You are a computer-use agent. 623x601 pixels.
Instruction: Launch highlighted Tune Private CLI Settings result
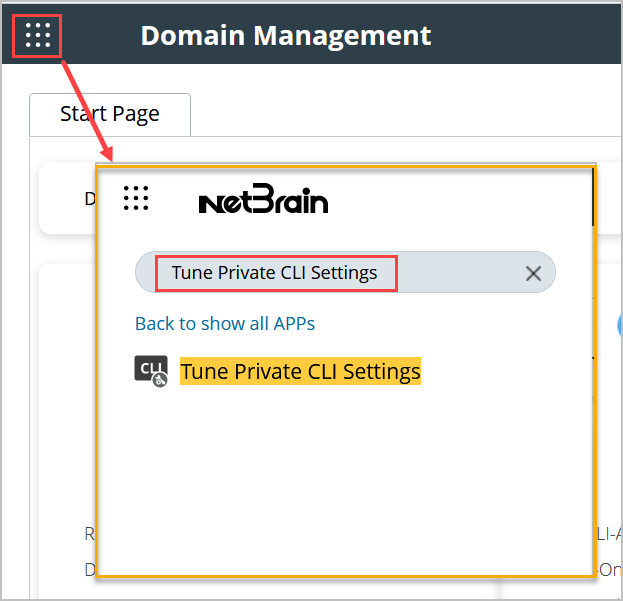pyautogui.click(x=300, y=371)
